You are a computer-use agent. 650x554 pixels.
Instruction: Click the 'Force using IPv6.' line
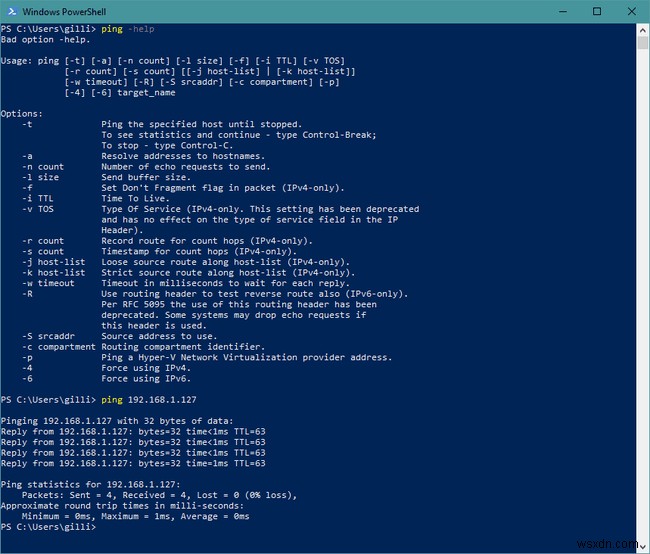click(x=146, y=379)
